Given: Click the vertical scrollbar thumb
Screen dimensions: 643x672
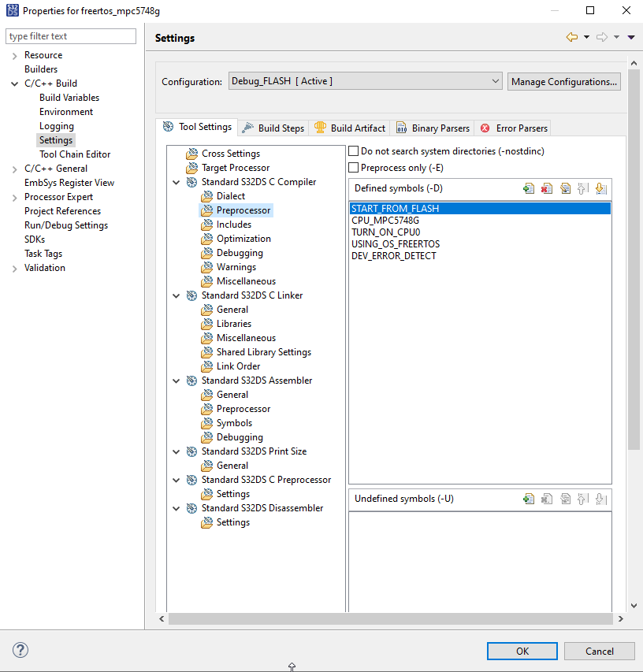Looking at the screenshot, I should pyautogui.click(x=634, y=259).
